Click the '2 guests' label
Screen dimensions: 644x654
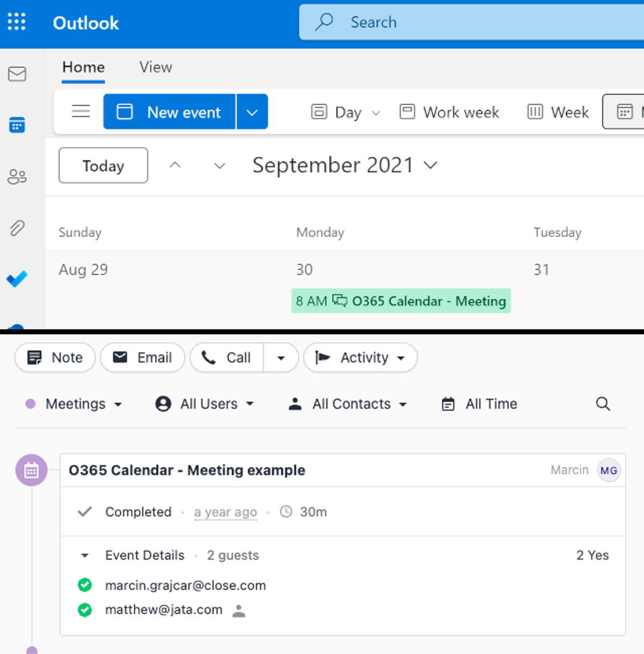tap(233, 555)
